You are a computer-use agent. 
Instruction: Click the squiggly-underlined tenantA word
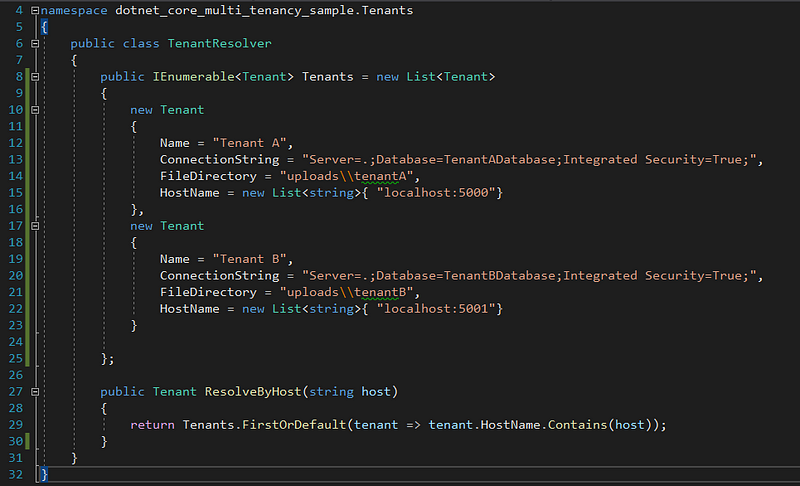380,176
